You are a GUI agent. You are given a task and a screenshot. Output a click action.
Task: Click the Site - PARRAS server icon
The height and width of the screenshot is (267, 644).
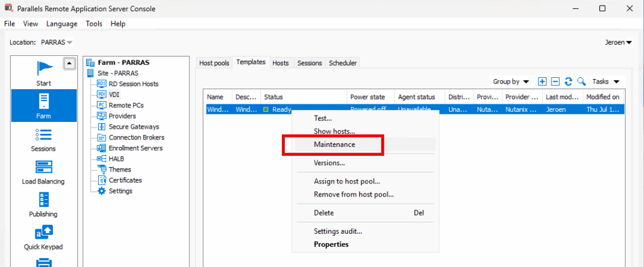click(91, 74)
